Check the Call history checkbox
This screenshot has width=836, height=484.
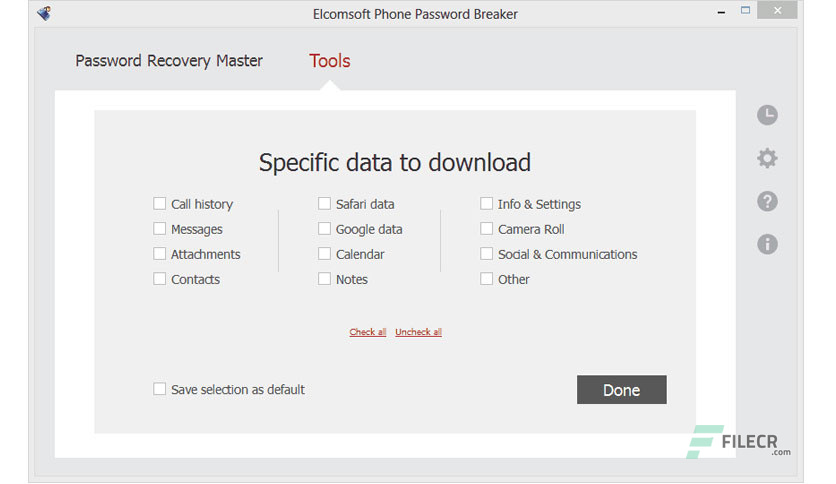coord(159,204)
